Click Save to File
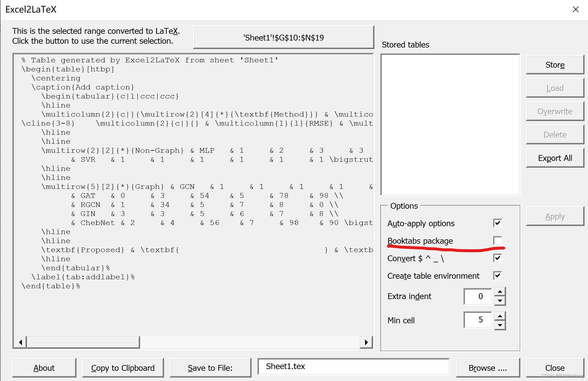 click(210, 368)
